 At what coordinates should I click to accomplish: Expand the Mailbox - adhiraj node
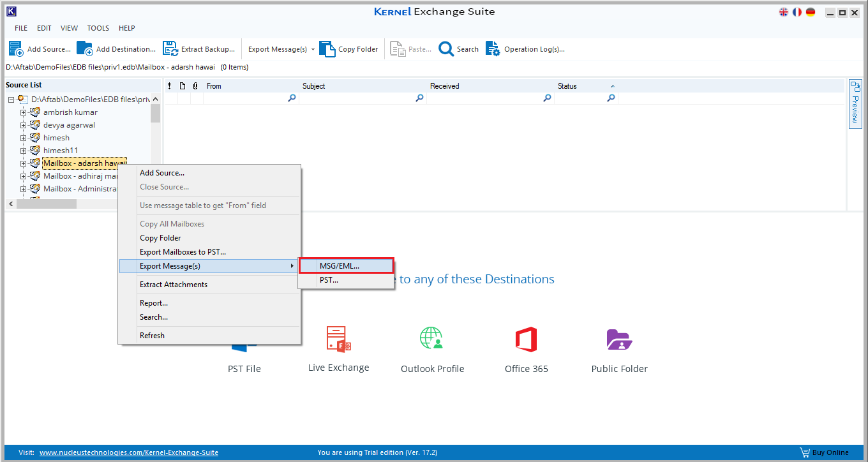(24, 176)
